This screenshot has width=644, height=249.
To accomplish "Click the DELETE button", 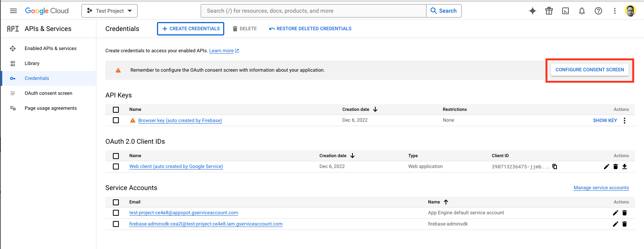I will point(245,29).
